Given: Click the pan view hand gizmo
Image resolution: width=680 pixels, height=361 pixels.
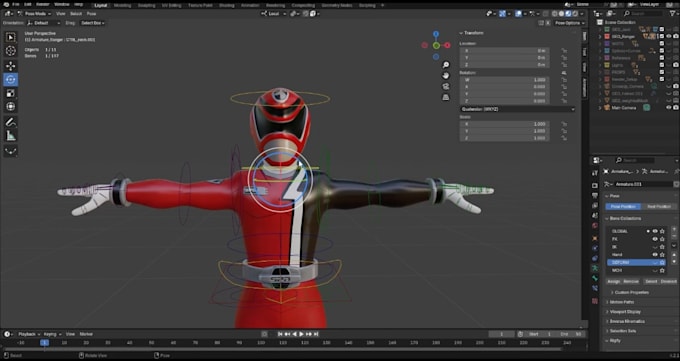Looking at the screenshot, I should [446, 75].
